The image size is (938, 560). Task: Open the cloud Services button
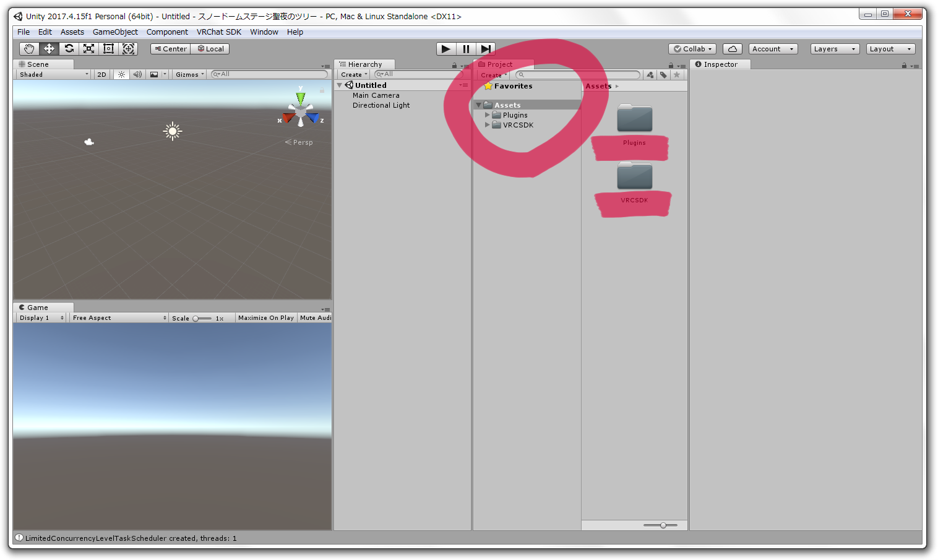[733, 49]
